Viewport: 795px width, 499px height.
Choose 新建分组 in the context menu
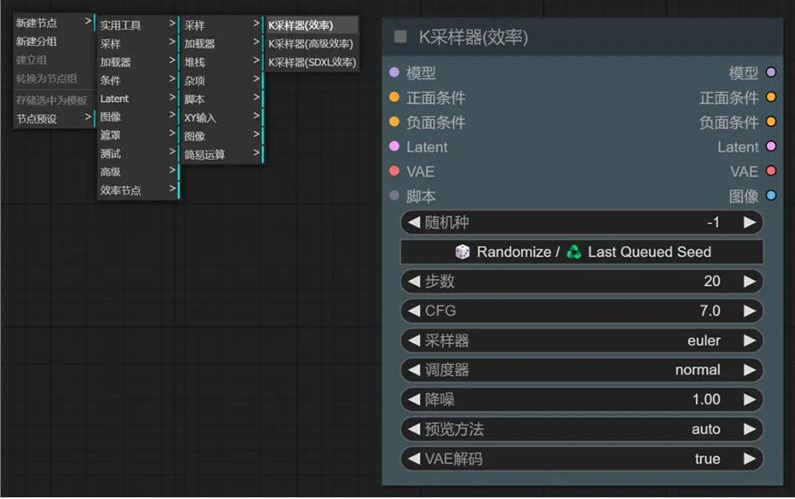pos(54,42)
